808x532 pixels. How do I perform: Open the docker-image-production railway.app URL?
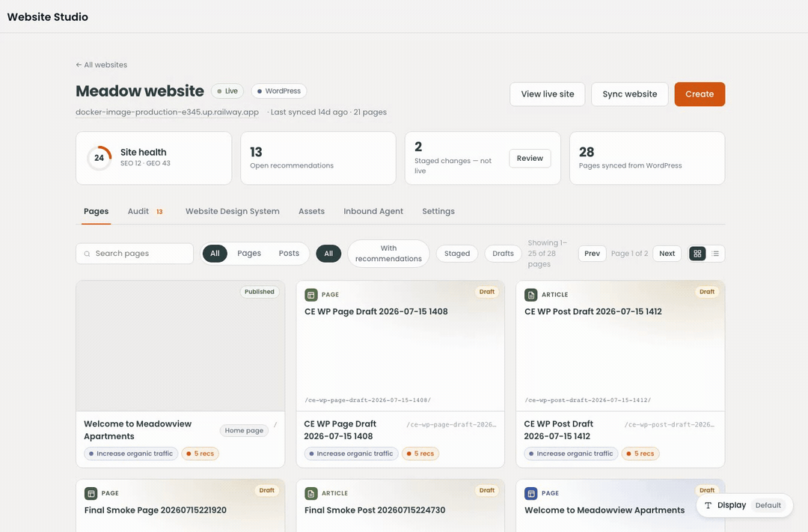(x=167, y=112)
